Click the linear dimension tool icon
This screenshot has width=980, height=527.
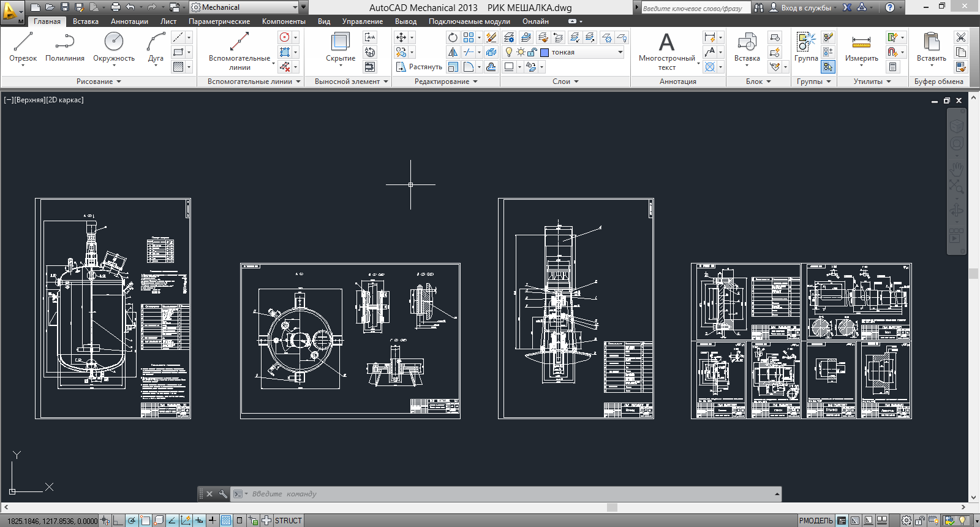(x=710, y=37)
